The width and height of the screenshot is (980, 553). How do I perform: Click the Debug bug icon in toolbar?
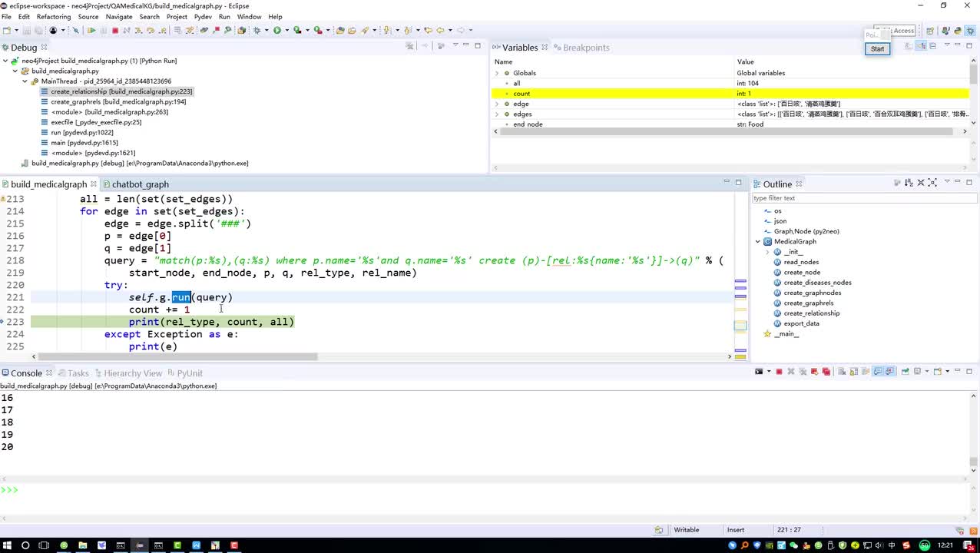[257, 31]
